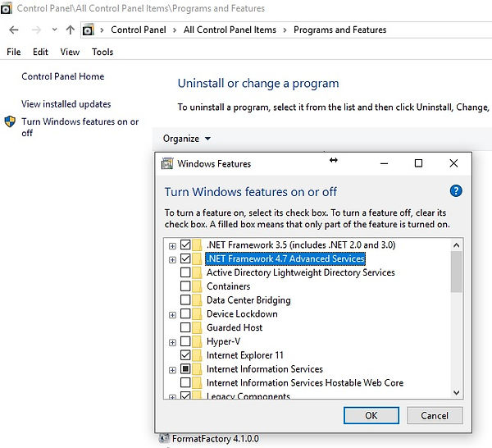
Task: Open the recent locations chevron
Action: [55, 30]
